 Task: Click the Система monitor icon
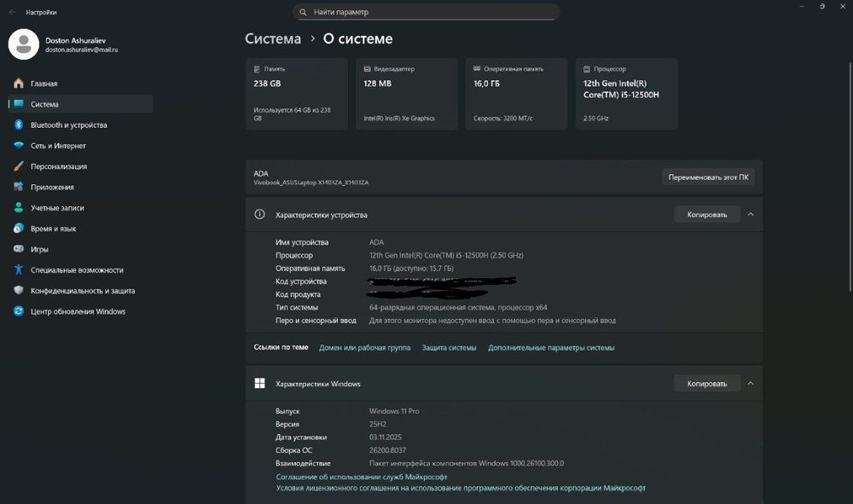[19, 104]
